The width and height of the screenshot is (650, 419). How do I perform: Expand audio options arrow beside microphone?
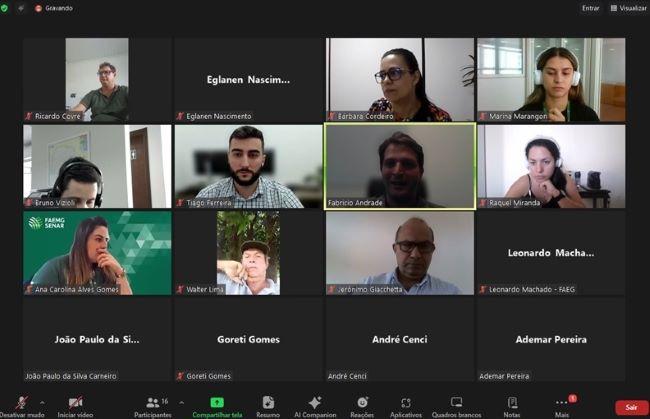42,402
